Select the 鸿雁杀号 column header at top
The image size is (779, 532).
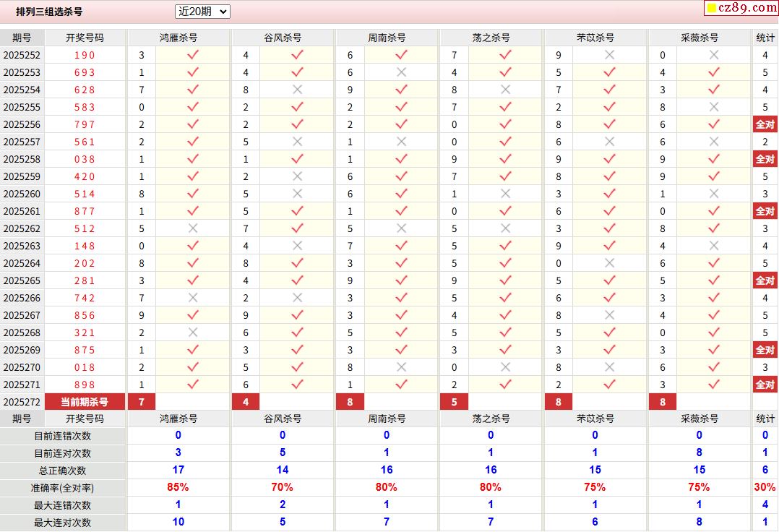tap(178, 38)
